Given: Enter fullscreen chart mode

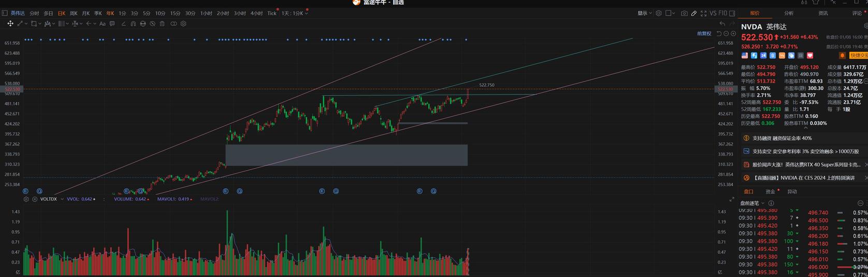Looking at the screenshot, I should [x=703, y=13].
